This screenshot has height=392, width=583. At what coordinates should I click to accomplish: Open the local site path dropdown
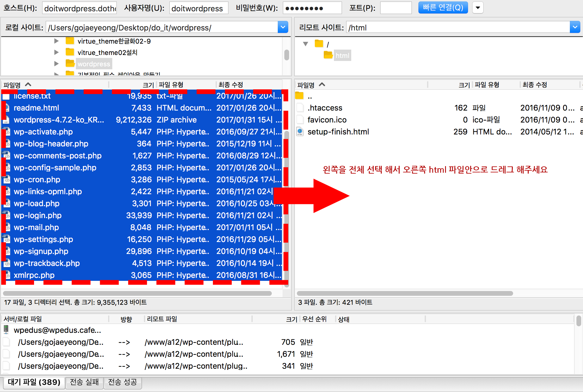coord(283,27)
